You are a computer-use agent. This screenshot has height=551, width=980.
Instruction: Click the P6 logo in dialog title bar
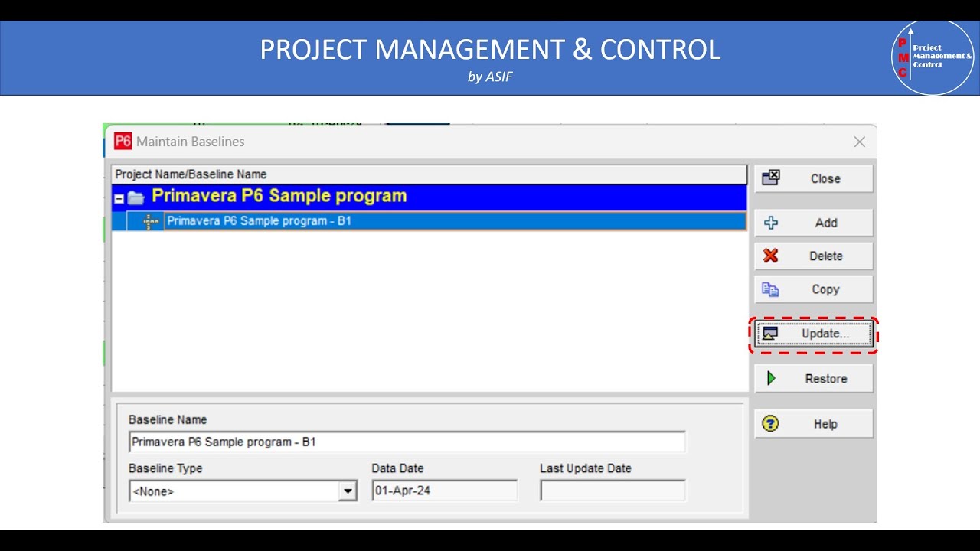click(123, 142)
